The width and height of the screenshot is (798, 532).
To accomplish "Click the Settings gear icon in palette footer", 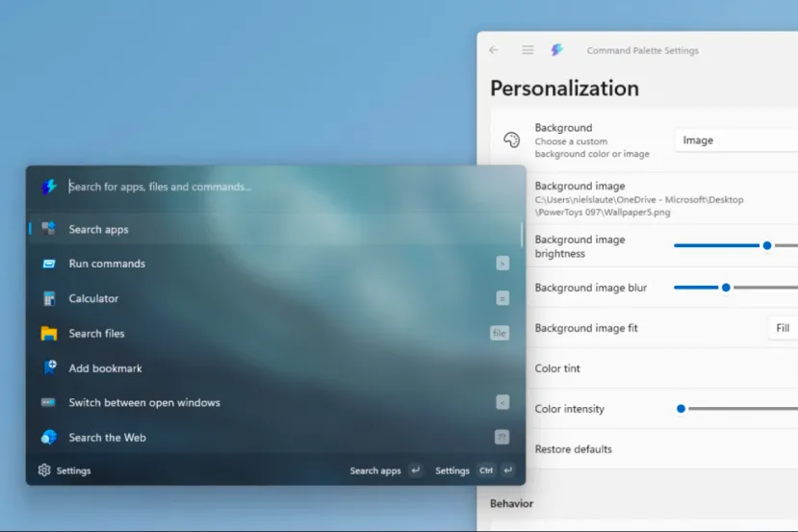I will 44,470.
